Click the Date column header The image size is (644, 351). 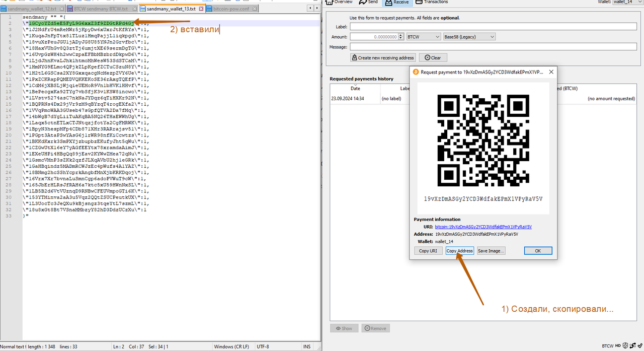(355, 89)
